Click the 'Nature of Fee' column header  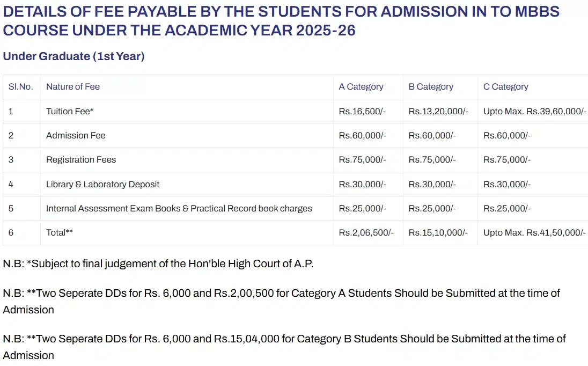click(x=73, y=87)
